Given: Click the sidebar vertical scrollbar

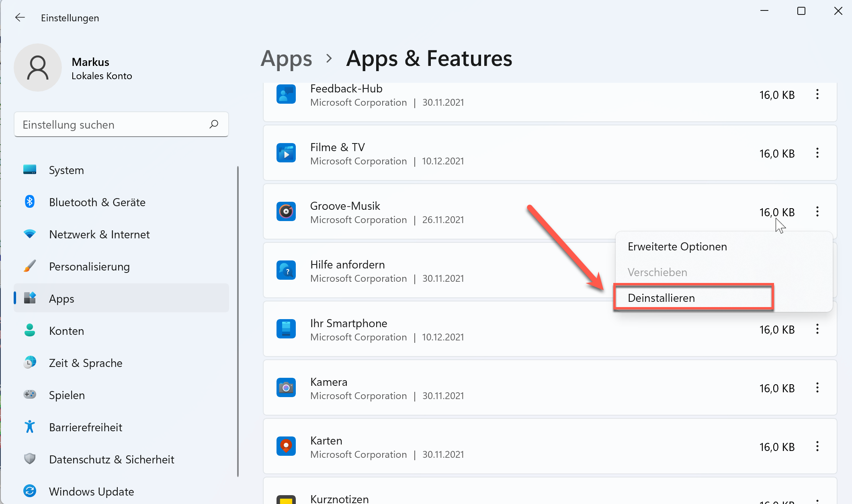Looking at the screenshot, I should click(x=238, y=322).
